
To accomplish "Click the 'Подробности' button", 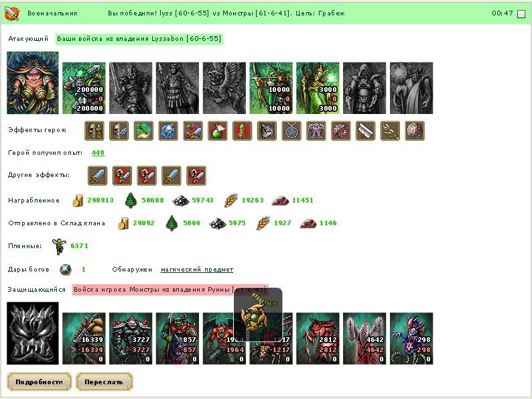I will coord(39,382).
